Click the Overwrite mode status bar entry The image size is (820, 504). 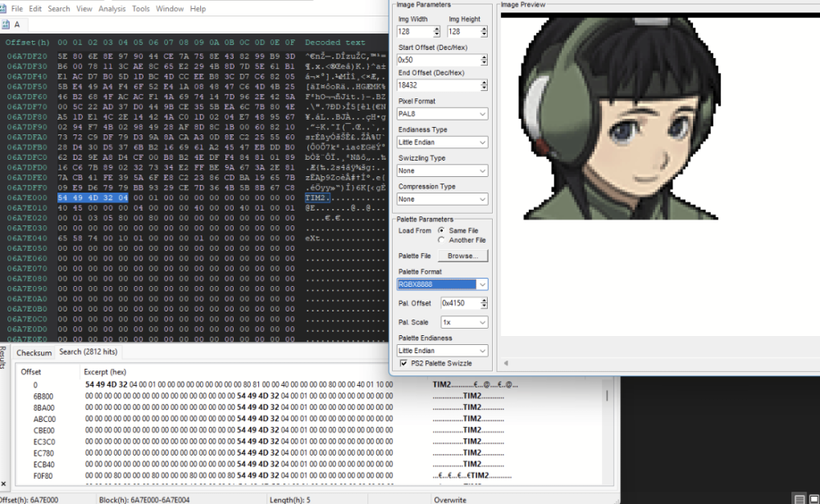449,500
